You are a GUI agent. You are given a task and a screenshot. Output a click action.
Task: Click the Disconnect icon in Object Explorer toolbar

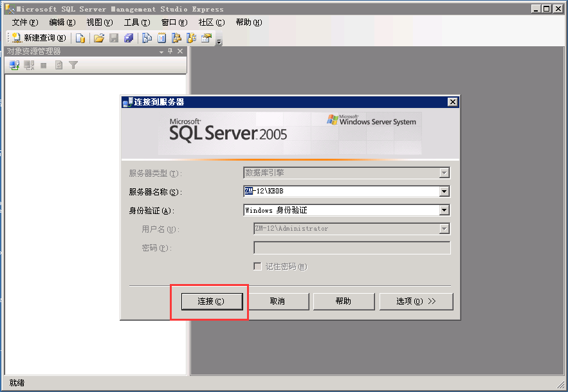point(29,65)
